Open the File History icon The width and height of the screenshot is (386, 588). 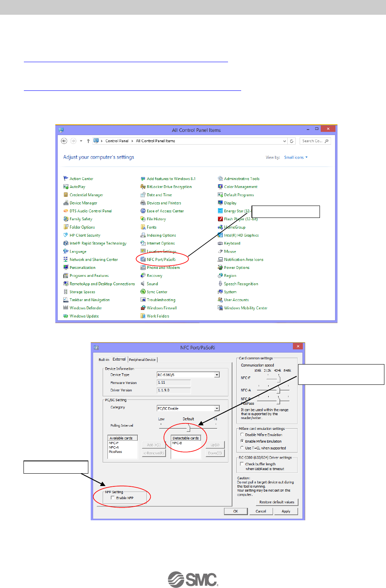[x=143, y=219]
